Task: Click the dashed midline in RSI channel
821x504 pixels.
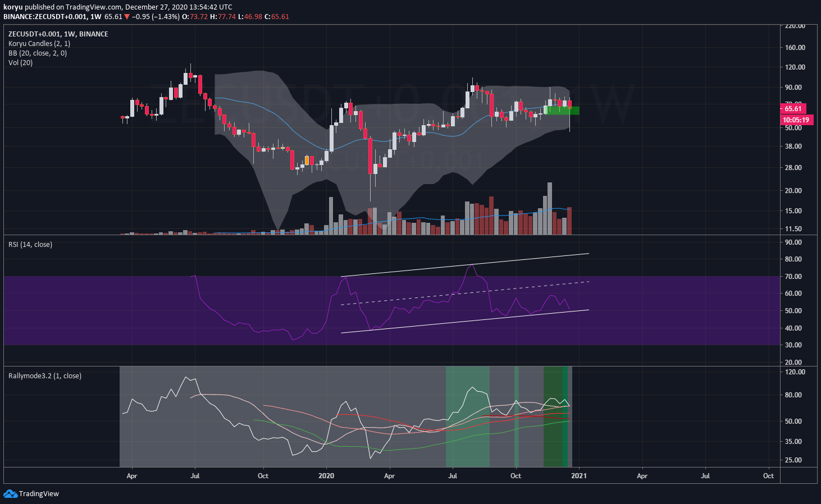Action: pos(465,293)
